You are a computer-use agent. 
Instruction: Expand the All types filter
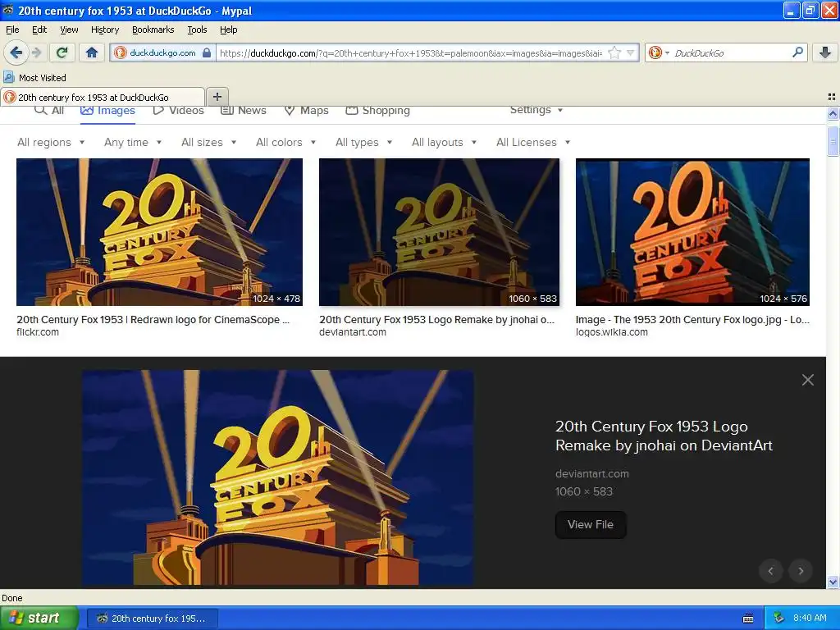363,142
